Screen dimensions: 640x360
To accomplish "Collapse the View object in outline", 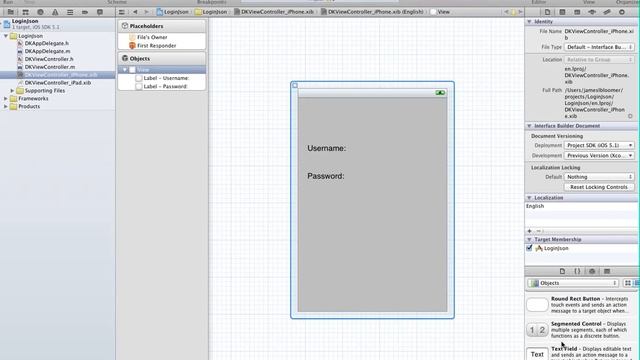I will coord(125,70).
